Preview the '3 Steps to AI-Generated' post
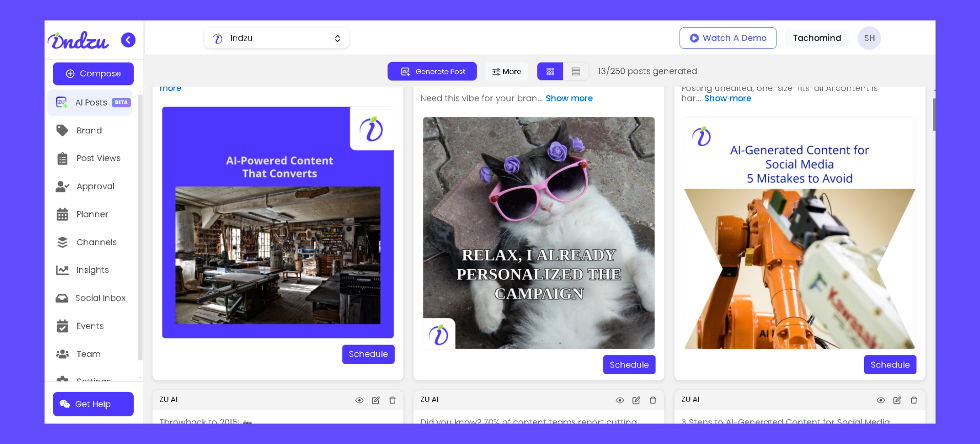Screen dimensions: 980x444 point(881,400)
